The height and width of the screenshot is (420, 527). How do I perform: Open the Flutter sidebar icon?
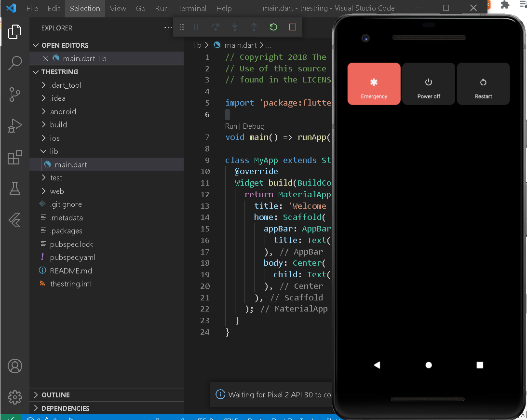(14, 220)
